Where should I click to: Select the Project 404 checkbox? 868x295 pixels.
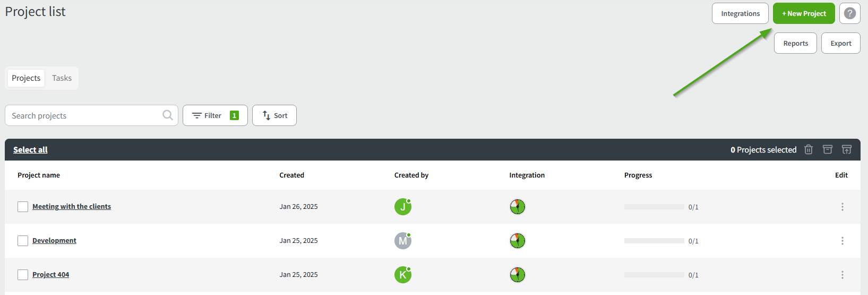pos(23,275)
